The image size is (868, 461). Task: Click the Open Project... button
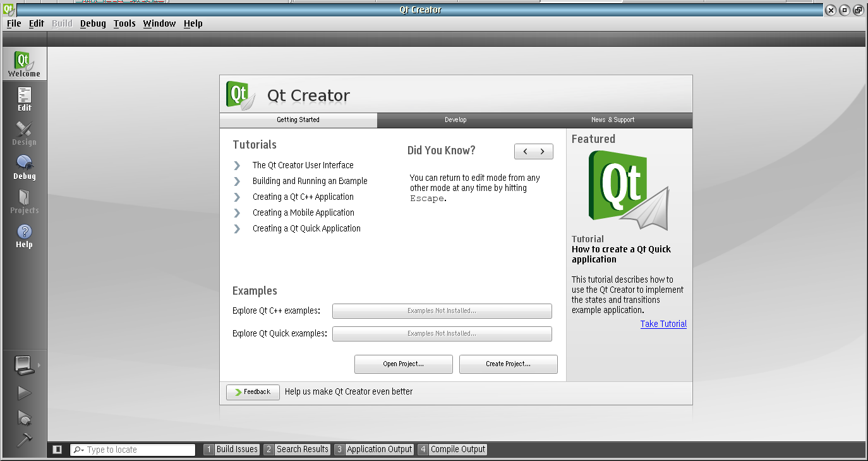click(403, 364)
